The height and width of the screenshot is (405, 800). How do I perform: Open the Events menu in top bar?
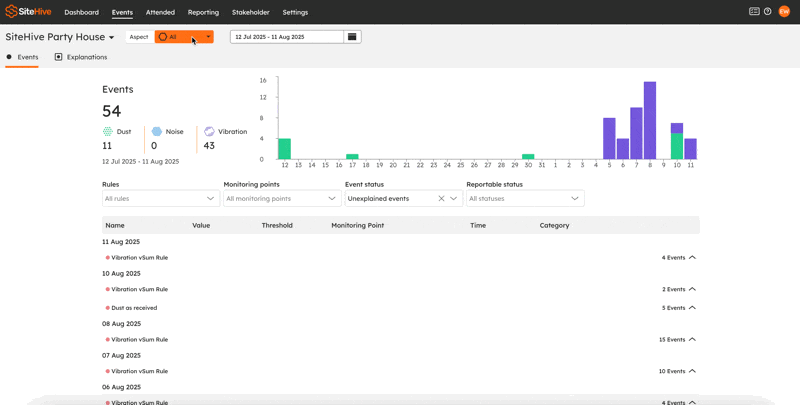[122, 12]
